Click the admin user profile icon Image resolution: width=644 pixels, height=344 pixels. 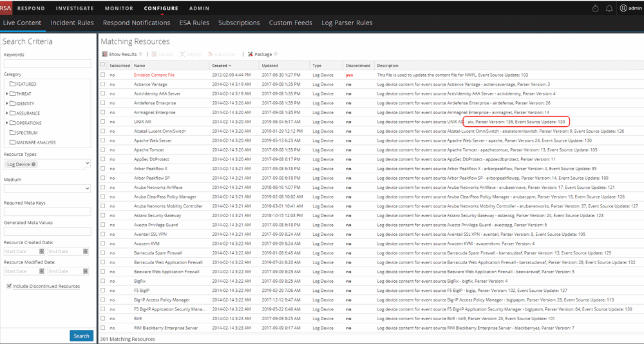623,8
